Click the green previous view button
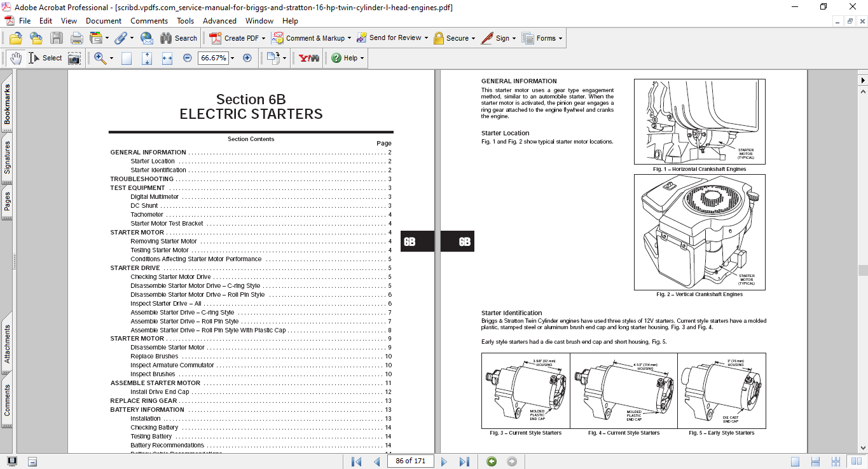 point(491,461)
